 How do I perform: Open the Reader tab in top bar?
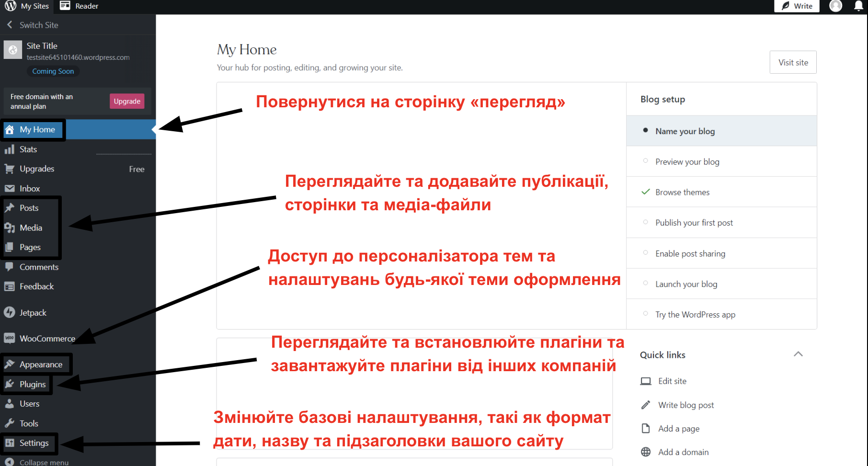click(80, 6)
